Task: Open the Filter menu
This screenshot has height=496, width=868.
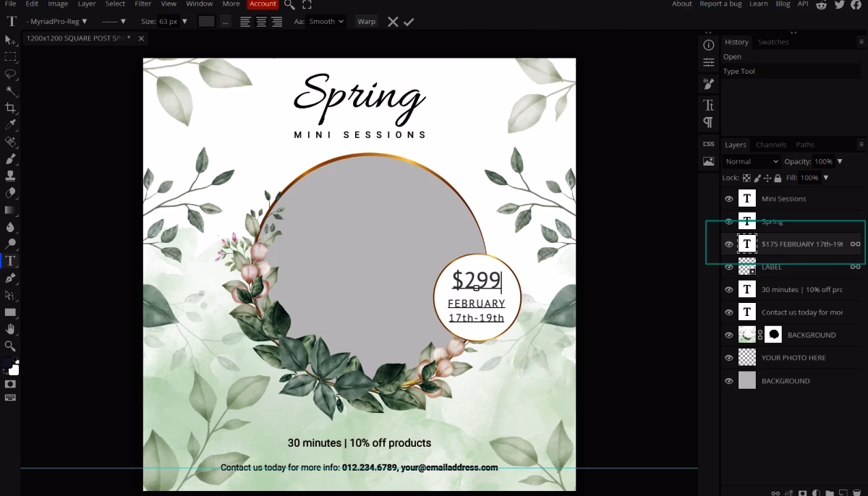Action: coord(142,4)
